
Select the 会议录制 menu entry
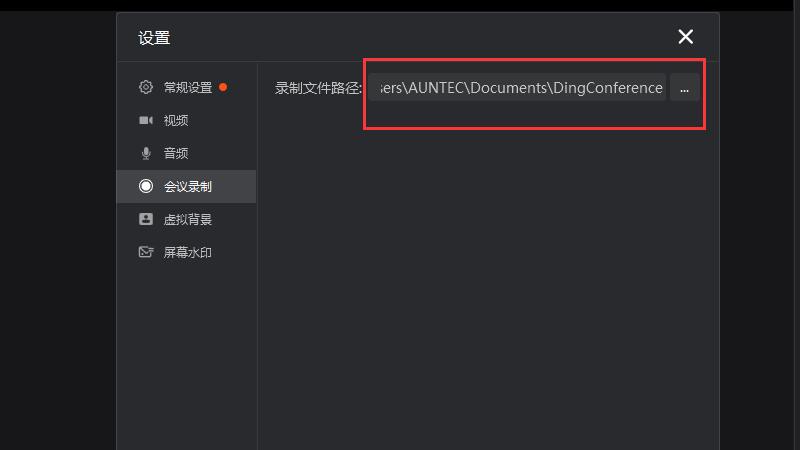[x=187, y=186]
